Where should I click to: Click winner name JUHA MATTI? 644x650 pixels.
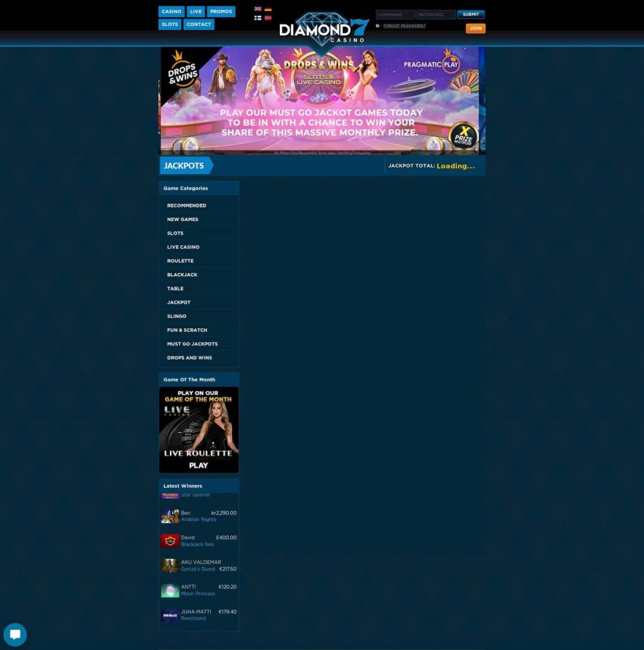coord(196,612)
